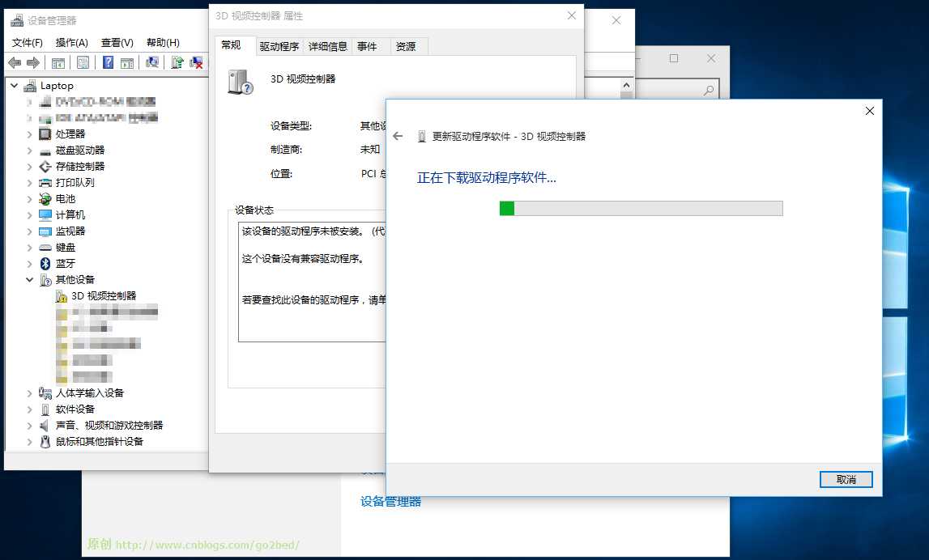
Task: Click the search magnifier icon in the background window
Action: tap(709, 91)
